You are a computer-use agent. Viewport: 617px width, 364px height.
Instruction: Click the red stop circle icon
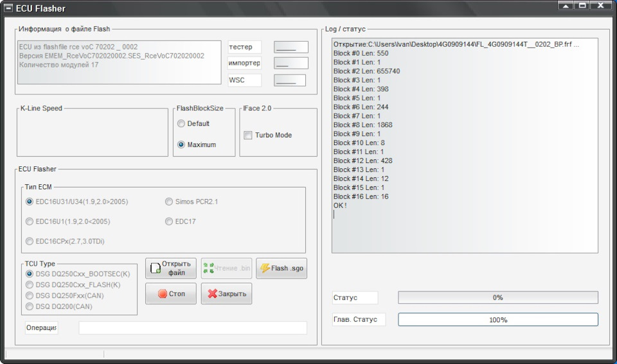(163, 293)
